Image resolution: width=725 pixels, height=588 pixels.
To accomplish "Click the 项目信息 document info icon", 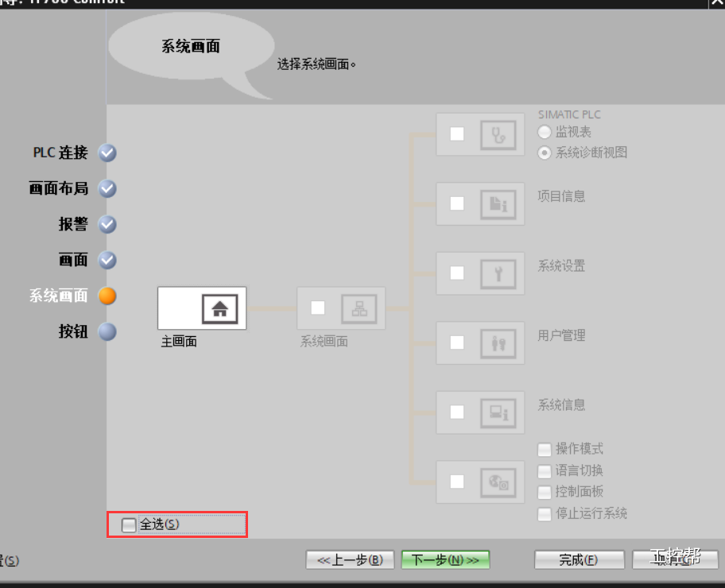I will pos(498,204).
